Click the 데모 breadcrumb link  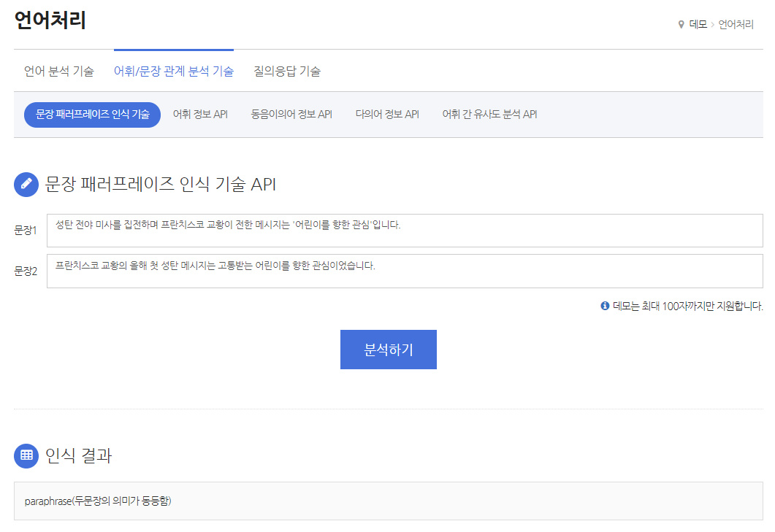698,24
